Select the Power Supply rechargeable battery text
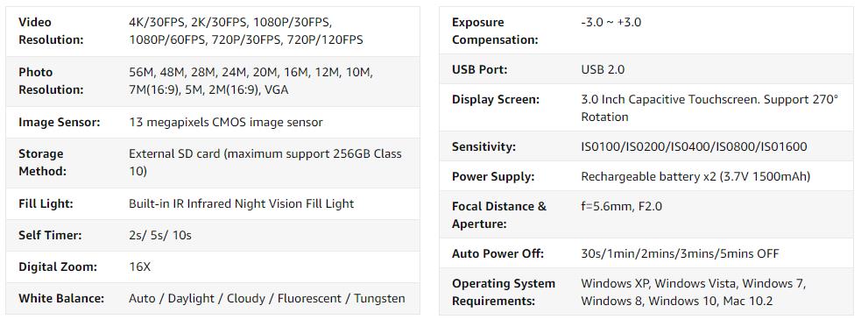The image size is (868, 327). (x=695, y=177)
